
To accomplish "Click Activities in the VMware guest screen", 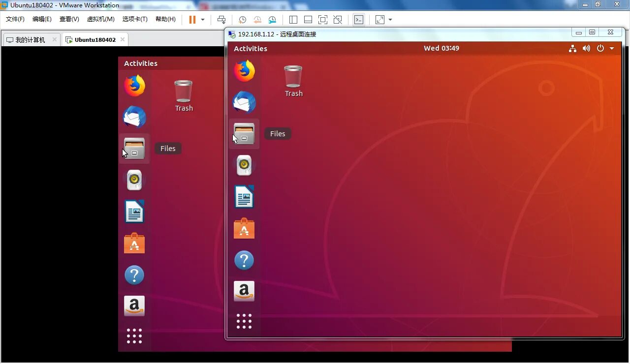I will click(x=141, y=63).
